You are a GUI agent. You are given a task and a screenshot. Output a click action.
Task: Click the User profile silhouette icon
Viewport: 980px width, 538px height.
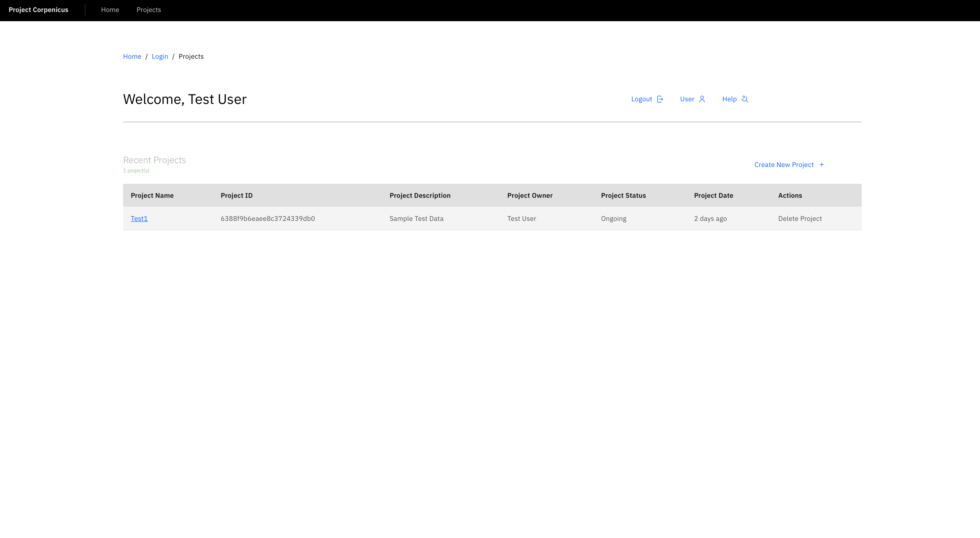[702, 99]
